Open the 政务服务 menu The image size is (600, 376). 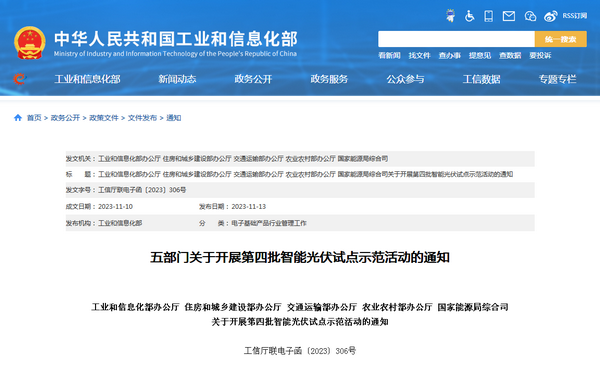329,79
